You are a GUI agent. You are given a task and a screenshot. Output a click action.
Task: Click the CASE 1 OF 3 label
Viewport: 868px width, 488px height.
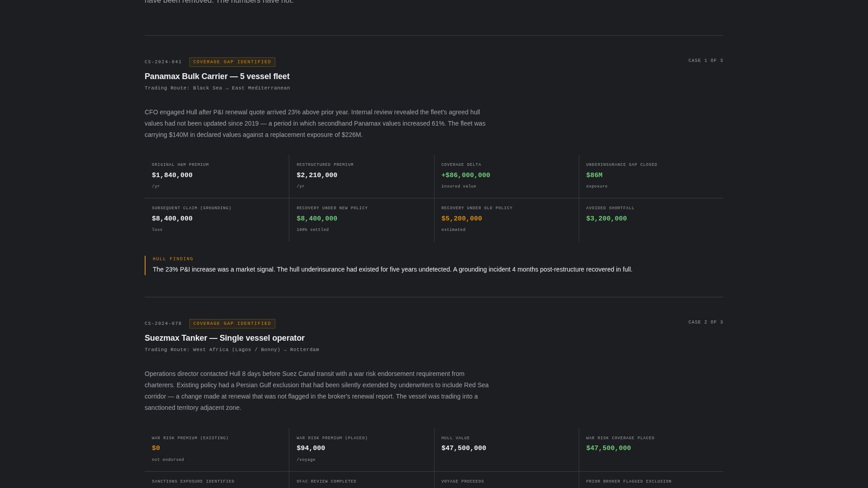[706, 61]
